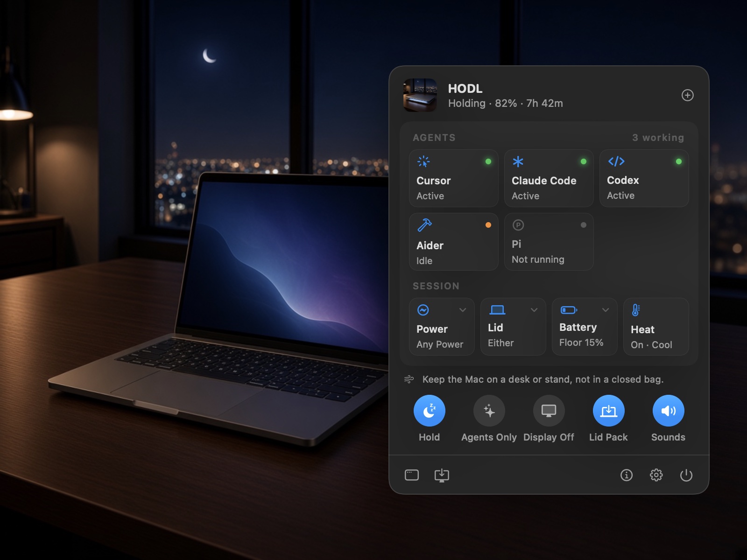
Task: Toggle the Lid Pack button
Action: (608, 411)
